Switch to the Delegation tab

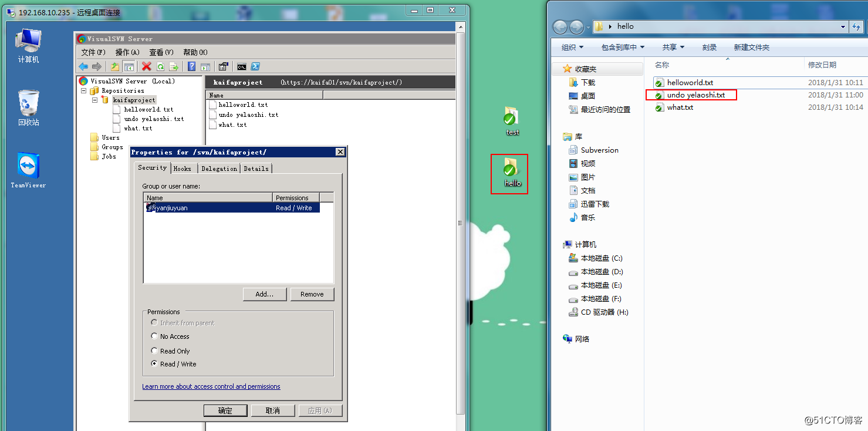[219, 169]
